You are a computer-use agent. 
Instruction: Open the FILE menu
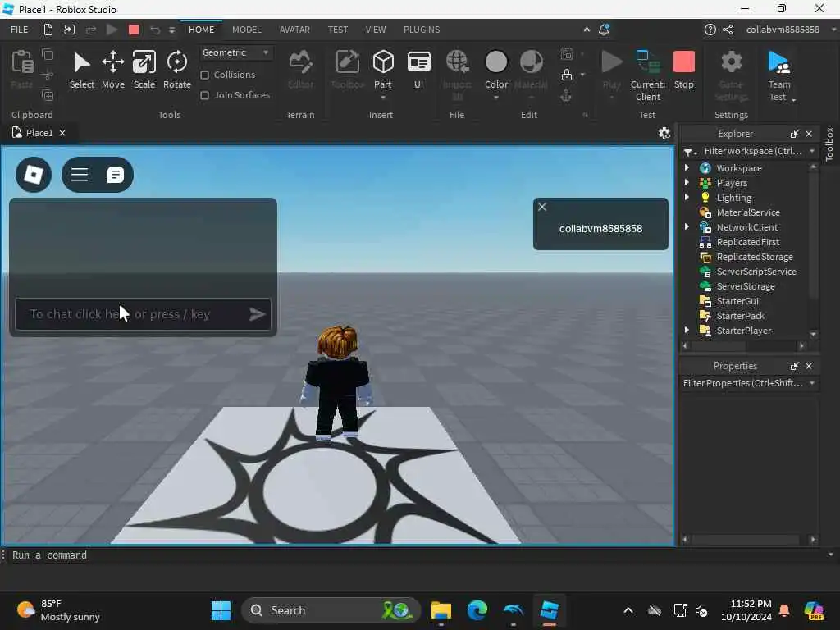point(20,30)
